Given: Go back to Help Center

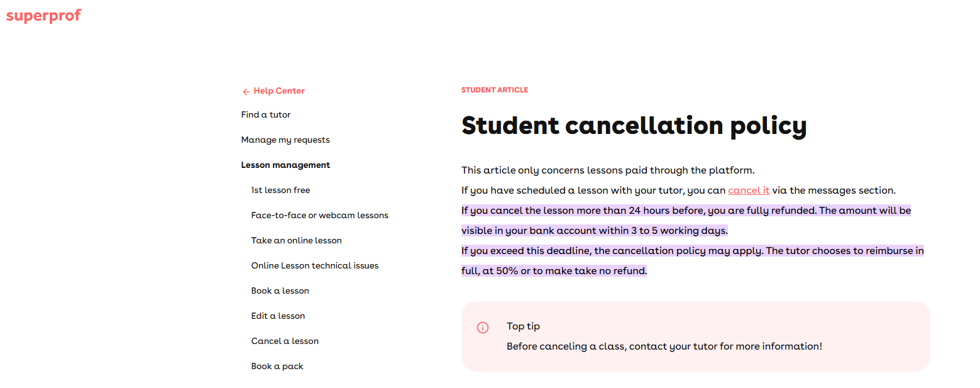Looking at the screenshot, I should point(279,91).
